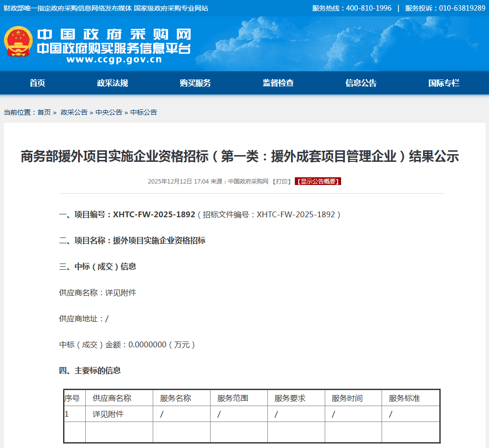Open 政采公告 breadcrumb link
The width and height of the screenshot is (489, 448).
click(74, 112)
